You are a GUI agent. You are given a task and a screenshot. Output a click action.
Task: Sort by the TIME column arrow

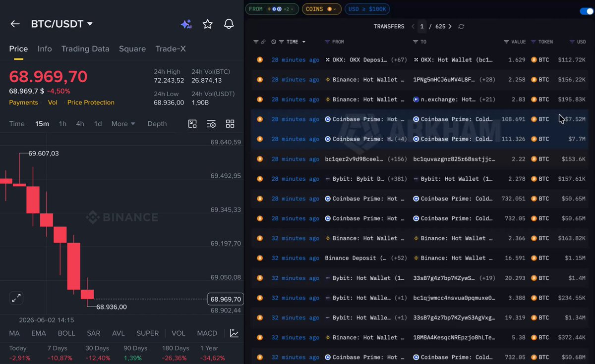pos(304,42)
